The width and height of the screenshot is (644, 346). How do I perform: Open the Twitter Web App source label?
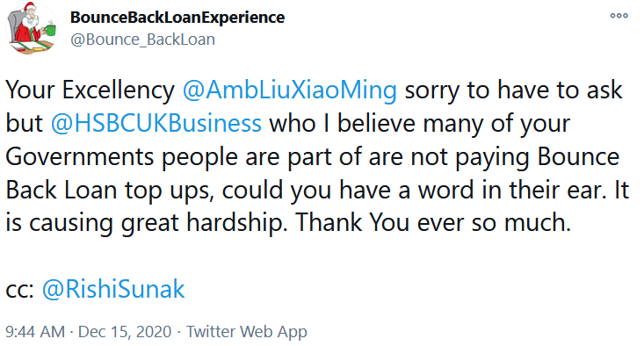(246, 331)
